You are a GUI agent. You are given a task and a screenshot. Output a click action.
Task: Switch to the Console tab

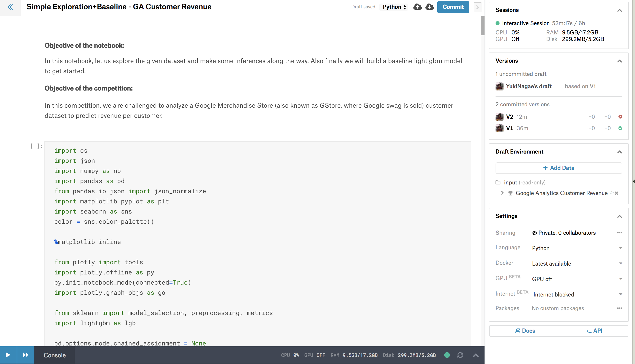(x=54, y=355)
